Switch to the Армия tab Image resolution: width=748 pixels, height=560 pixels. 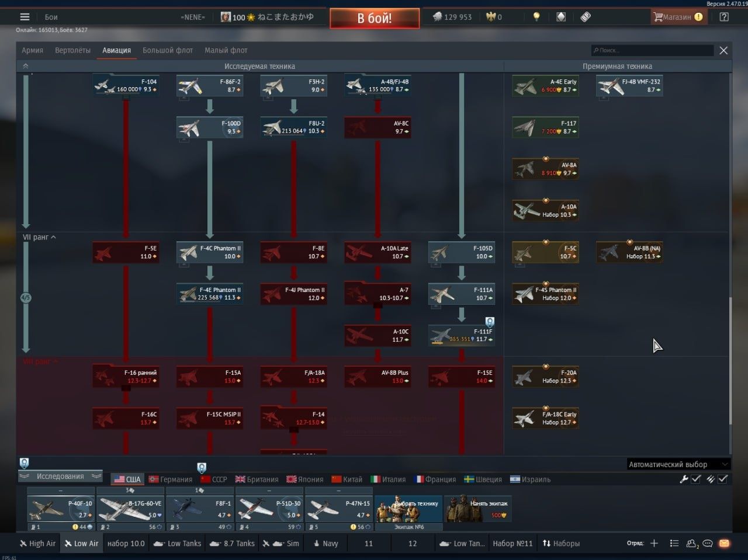pyautogui.click(x=33, y=50)
